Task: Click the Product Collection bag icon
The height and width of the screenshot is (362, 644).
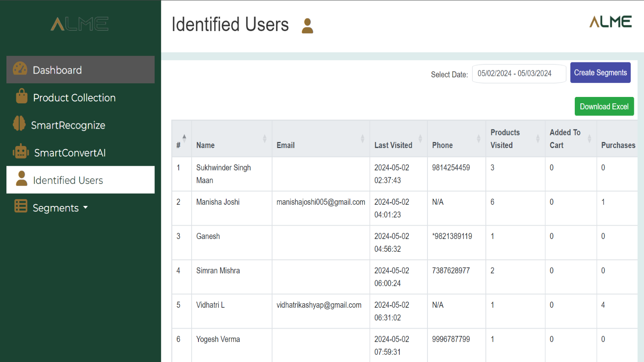Action: 22,97
